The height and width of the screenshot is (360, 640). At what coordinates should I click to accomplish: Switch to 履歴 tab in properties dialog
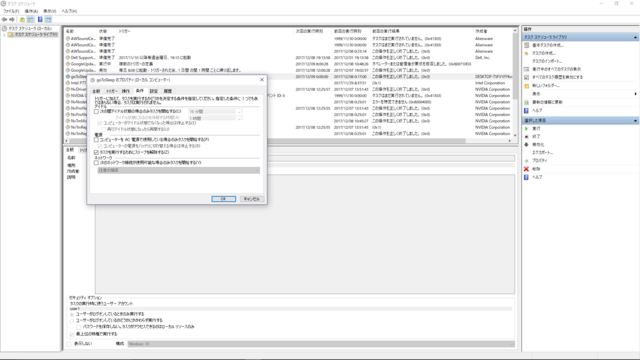click(x=168, y=91)
